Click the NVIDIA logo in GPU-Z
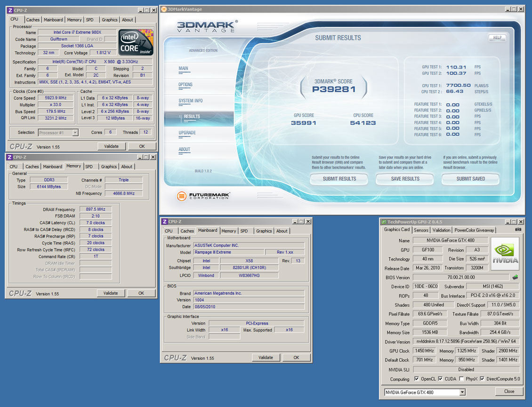Viewport: 532px width, 407px height. click(x=505, y=254)
